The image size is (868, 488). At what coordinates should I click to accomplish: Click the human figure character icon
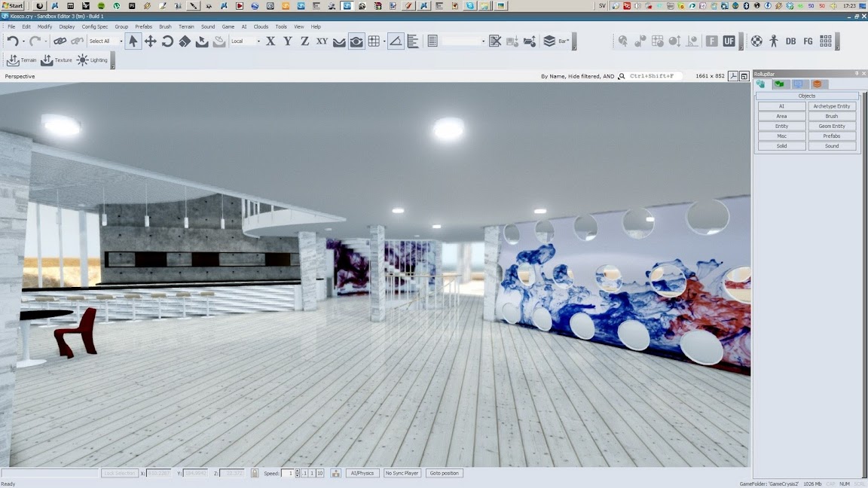[774, 41]
